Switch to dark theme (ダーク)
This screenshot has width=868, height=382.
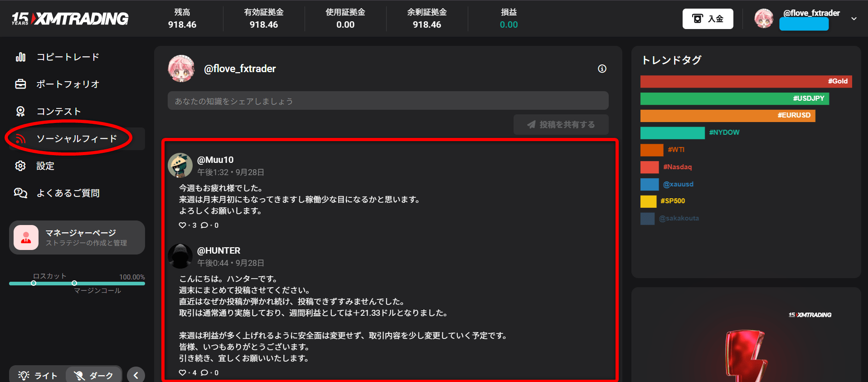click(x=94, y=375)
